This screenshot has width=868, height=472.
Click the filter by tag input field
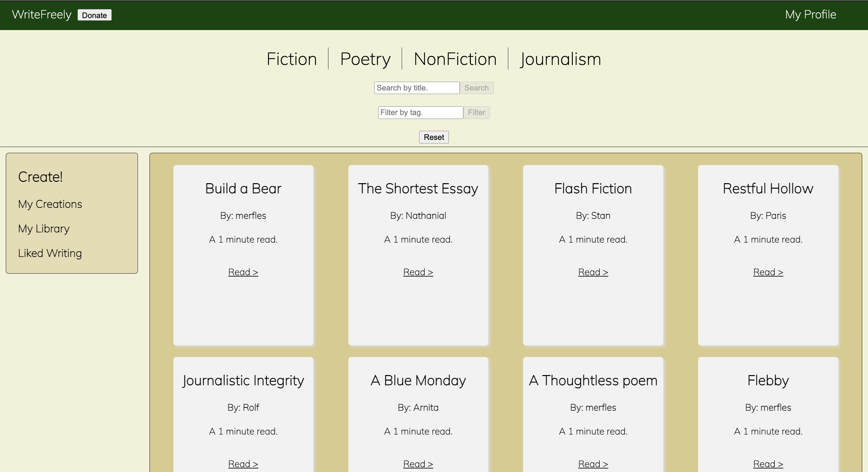point(420,112)
